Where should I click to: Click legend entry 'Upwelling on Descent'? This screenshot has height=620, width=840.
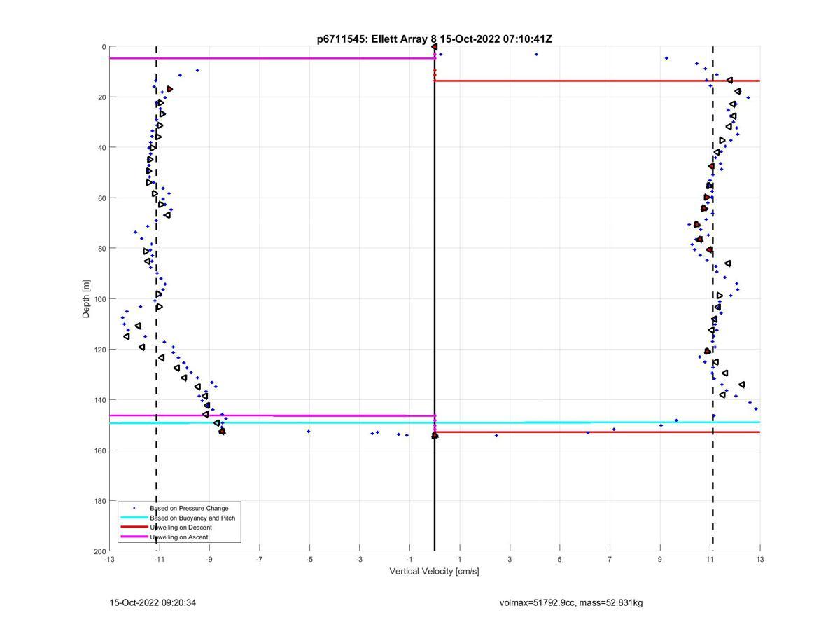pos(181,528)
